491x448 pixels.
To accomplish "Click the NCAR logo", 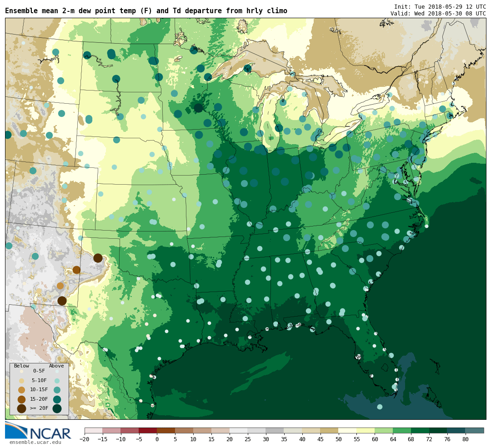I will 38,431.
